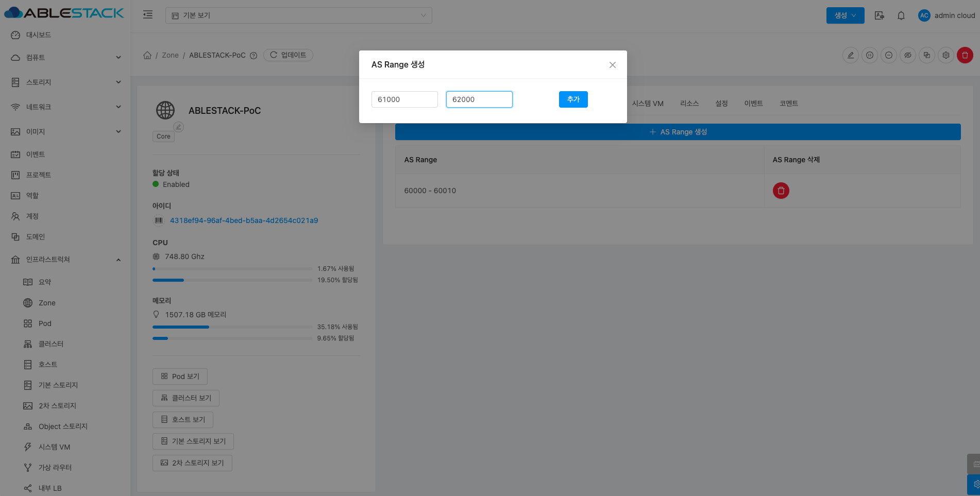The image size is (980, 496).
Task: Click the 기본 스토리지 보기 button
Action: (193, 441)
